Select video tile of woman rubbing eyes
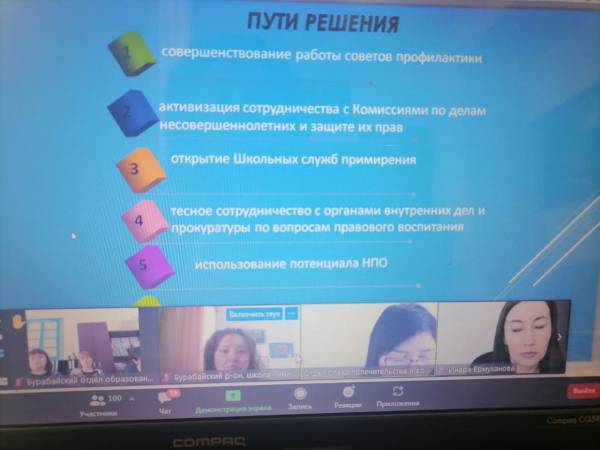Screen dimensions: 600x450 click(x=368, y=340)
